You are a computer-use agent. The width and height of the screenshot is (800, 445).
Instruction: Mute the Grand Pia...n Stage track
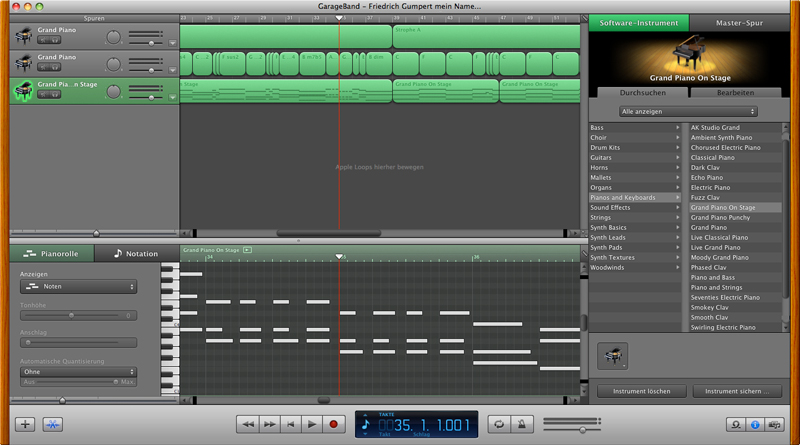tap(43, 94)
